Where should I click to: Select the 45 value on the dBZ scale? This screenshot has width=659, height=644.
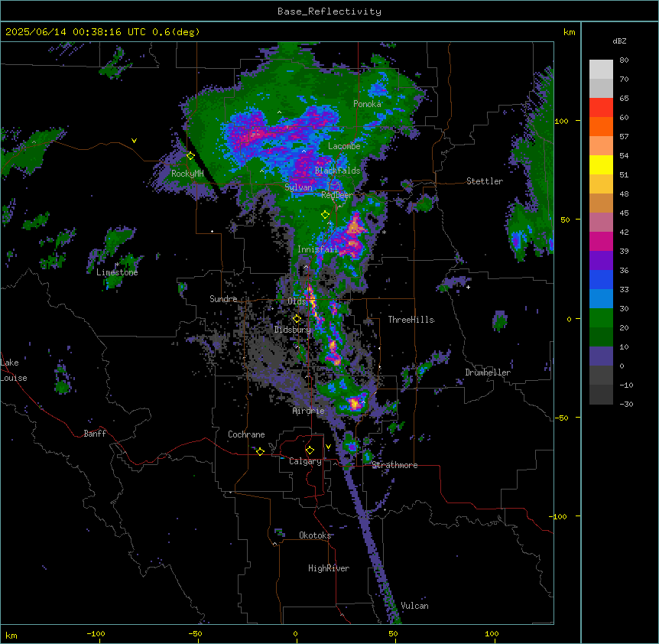tap(624, 213)
